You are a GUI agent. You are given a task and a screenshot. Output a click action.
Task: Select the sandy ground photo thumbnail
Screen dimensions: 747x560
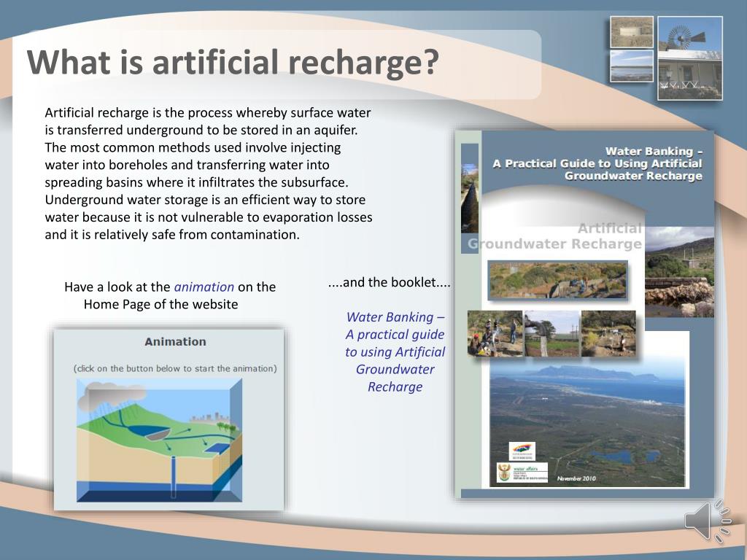click(x=632, y=32)
